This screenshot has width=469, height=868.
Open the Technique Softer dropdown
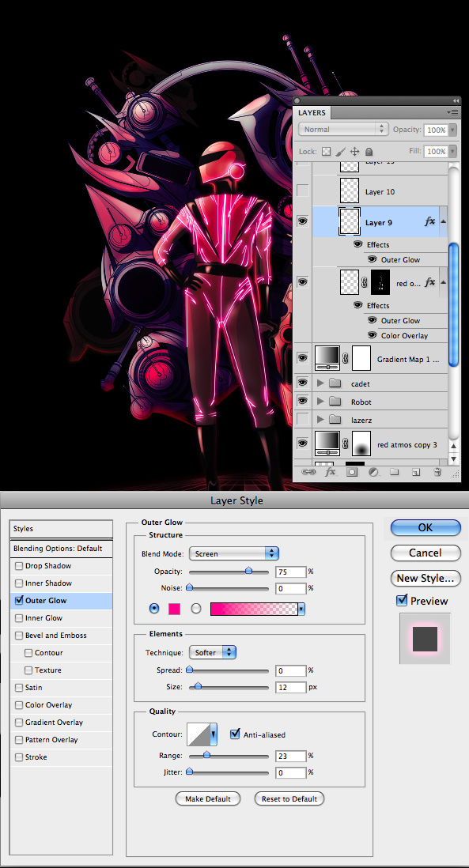tap(213, 652)
